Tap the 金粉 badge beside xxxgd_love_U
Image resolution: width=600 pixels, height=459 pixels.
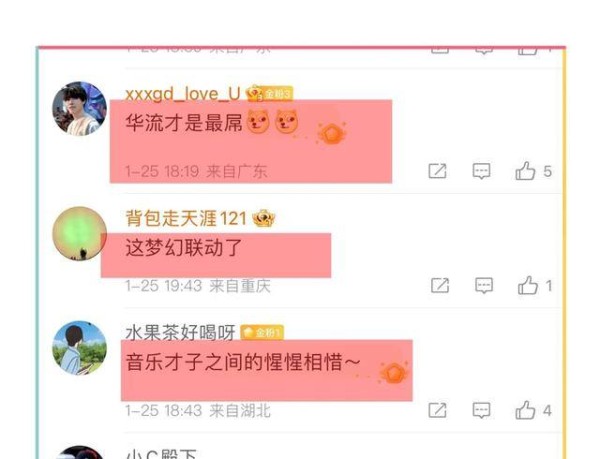(270, 94)
